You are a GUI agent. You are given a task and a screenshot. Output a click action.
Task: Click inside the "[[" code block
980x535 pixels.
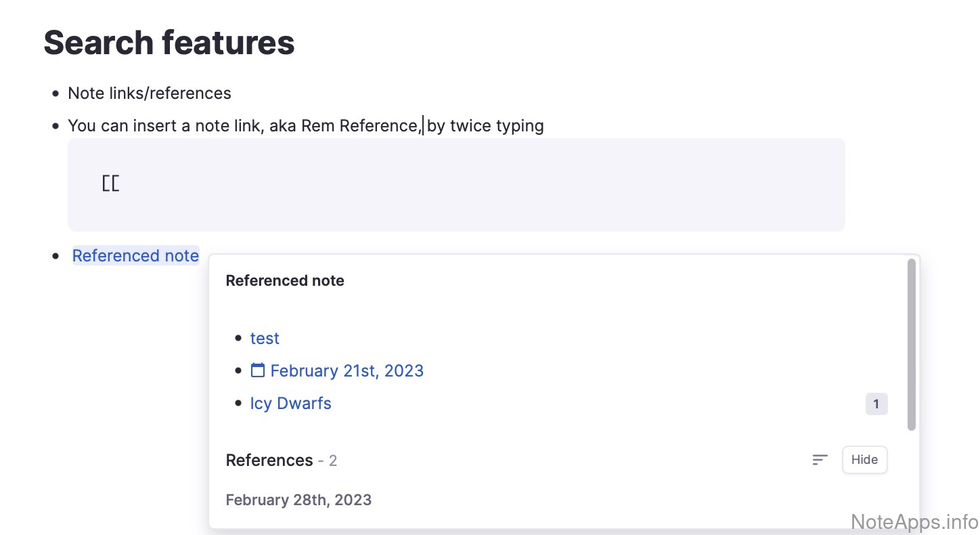(455, 184)
